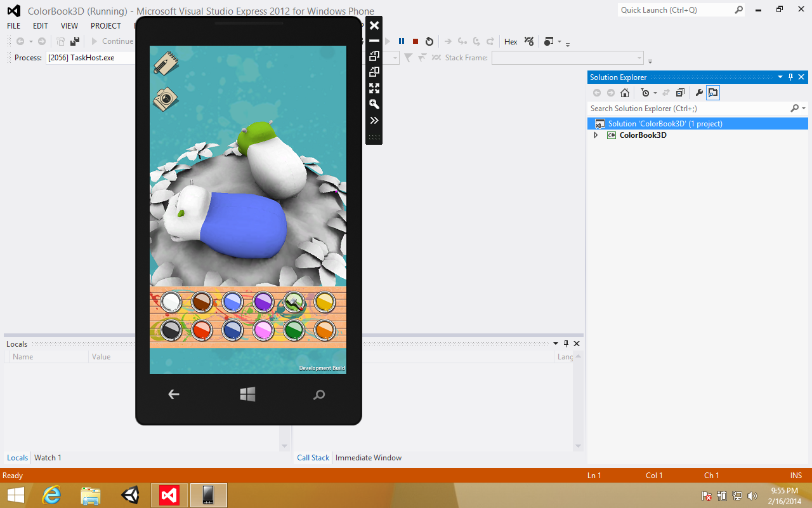Open the Stack Frame dropdown
The image size is (812, 508).
coord(639,58)
